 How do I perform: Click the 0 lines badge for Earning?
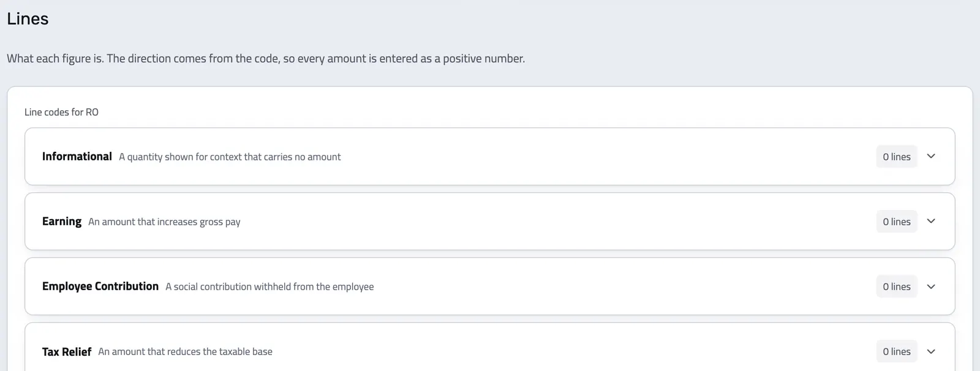tap(897, 222)
